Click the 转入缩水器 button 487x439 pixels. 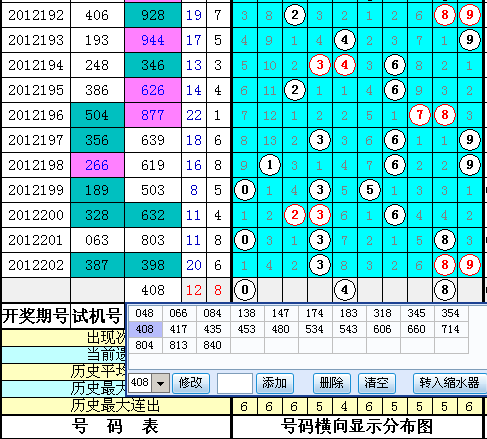click(x=449, y=383)
